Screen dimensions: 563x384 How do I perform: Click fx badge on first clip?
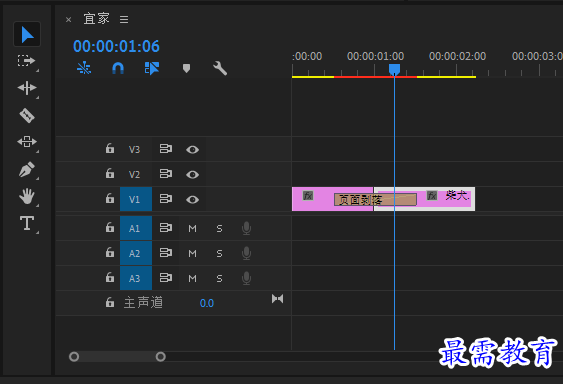point(308,196)
